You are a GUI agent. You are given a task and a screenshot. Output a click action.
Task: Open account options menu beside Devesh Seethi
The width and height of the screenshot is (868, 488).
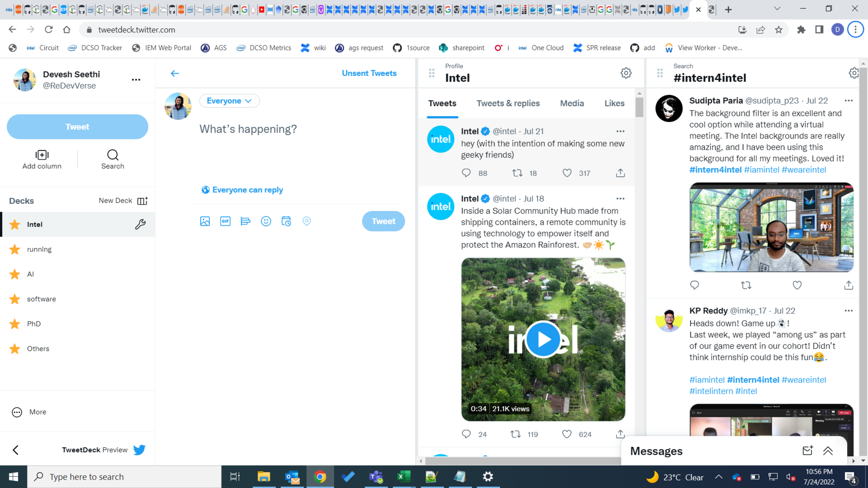tap(136, 80)
